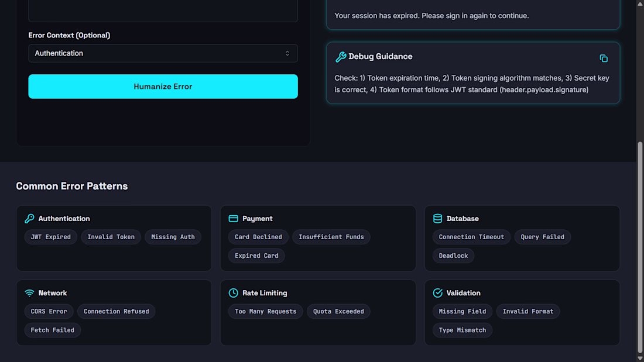
Task: Click the wifi icon next to Network
Action: pyautogui.click(x=29, y=293)
